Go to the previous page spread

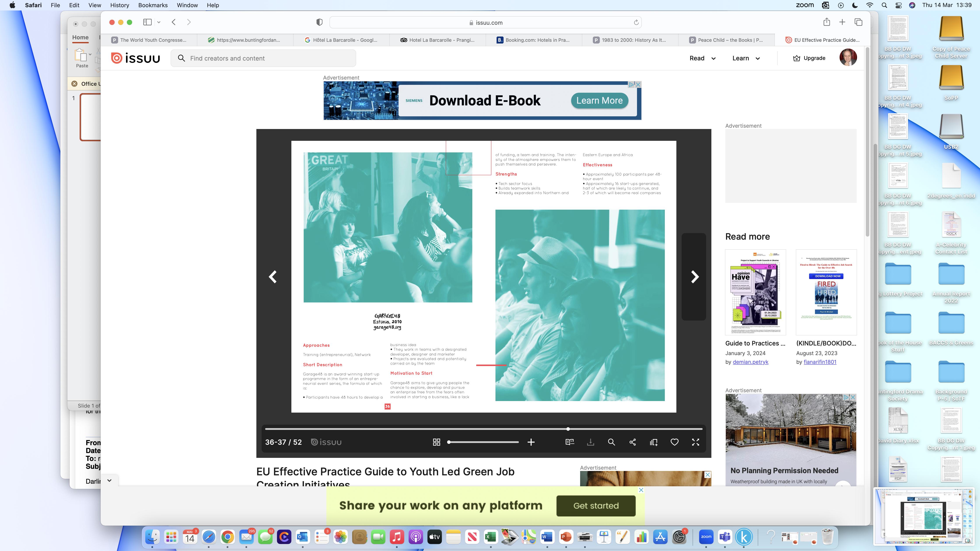[273, 276]
